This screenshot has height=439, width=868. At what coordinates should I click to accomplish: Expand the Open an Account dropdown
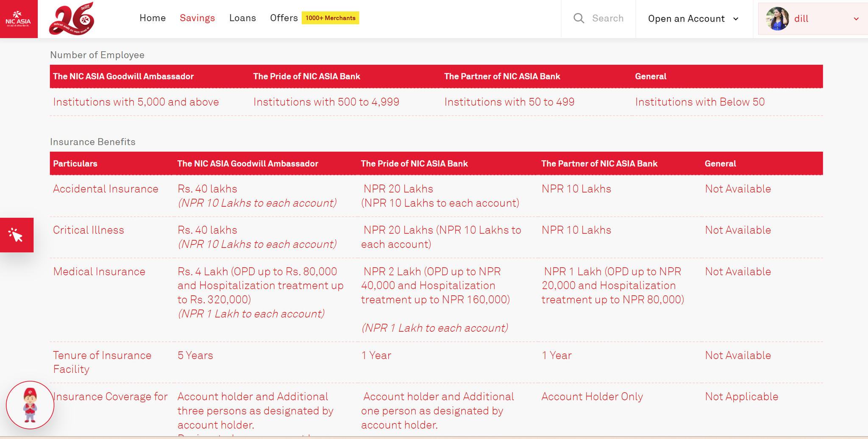[x=693, y=19]
